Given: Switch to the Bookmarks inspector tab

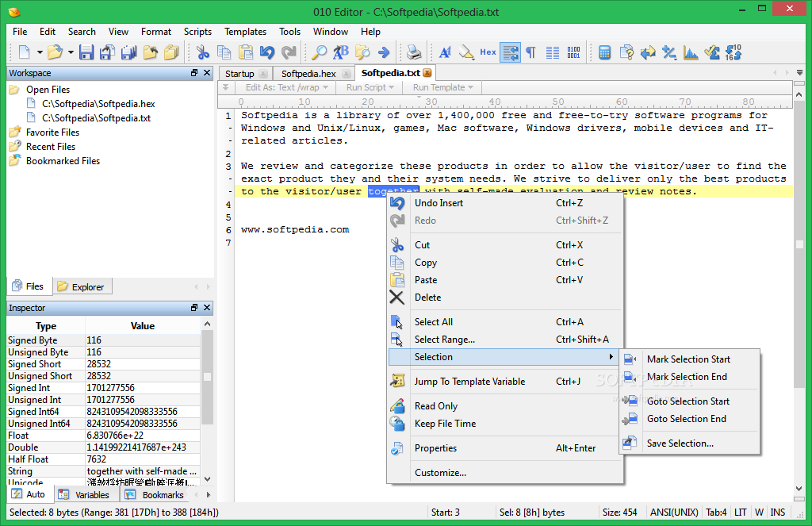Looking at the screenshot, I should point(155,495).
